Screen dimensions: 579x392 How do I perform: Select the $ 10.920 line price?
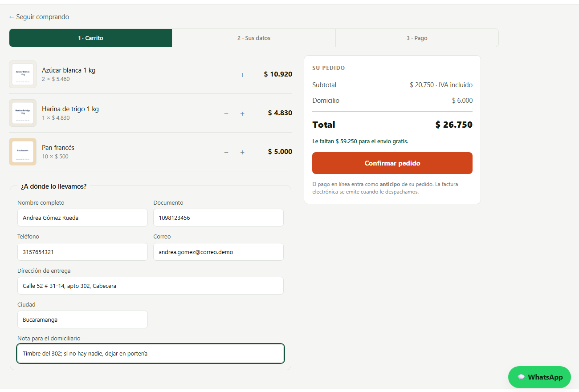278,74
